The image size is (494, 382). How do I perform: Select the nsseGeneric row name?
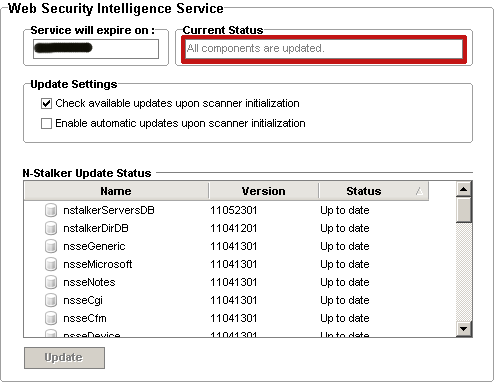[94, 246]
